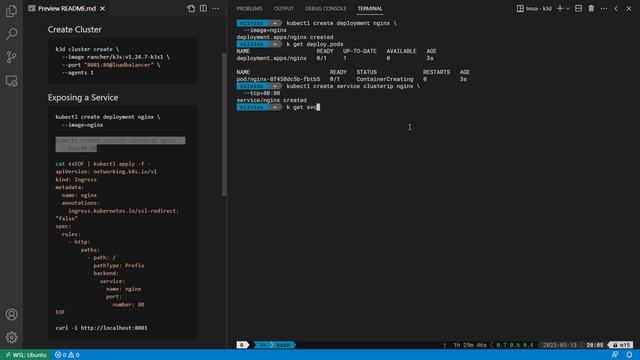Click the Show Source icon in preview toolbar

[x=191, y=9]
